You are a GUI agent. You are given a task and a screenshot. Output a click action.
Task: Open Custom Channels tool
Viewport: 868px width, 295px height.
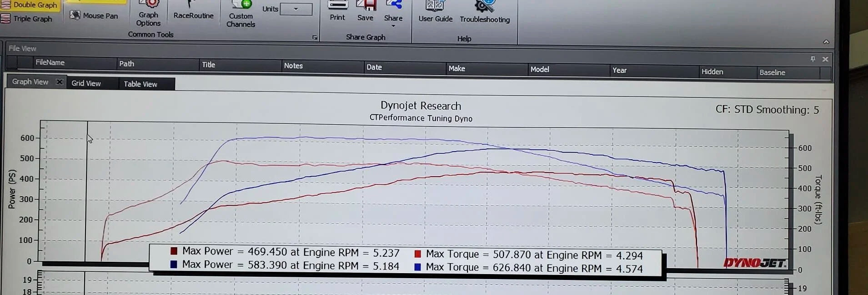[x=241, y=14]
